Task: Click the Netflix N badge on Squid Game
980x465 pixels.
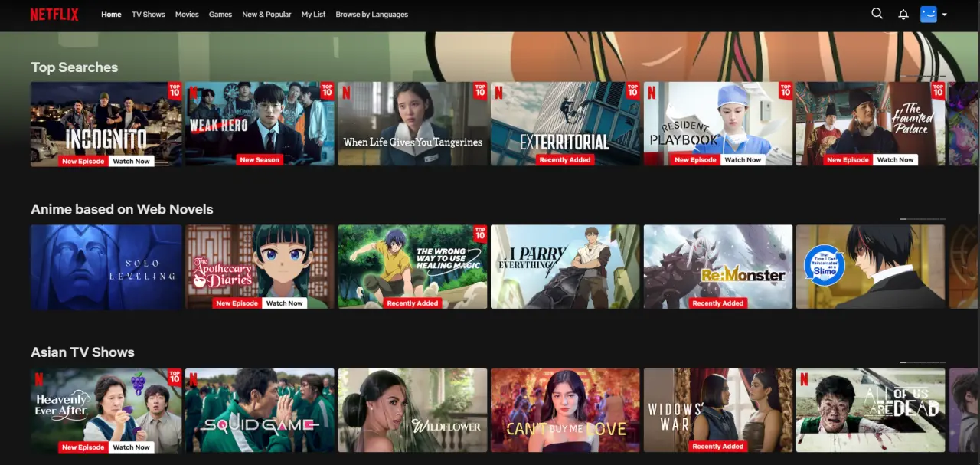Action: pos(193,378)
